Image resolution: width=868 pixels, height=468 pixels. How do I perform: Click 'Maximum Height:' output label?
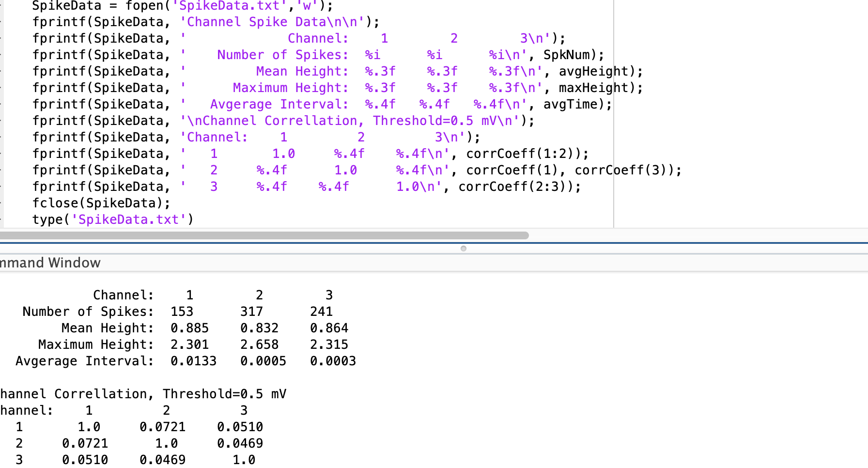click(x=96, y=345)
